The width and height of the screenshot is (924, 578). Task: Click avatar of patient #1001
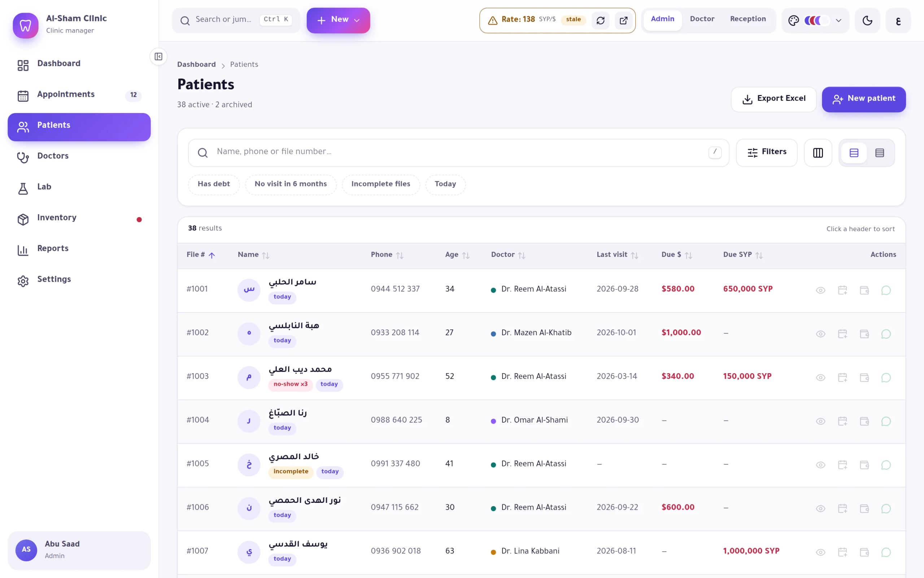pyautogui.click(x=249, y=290)
